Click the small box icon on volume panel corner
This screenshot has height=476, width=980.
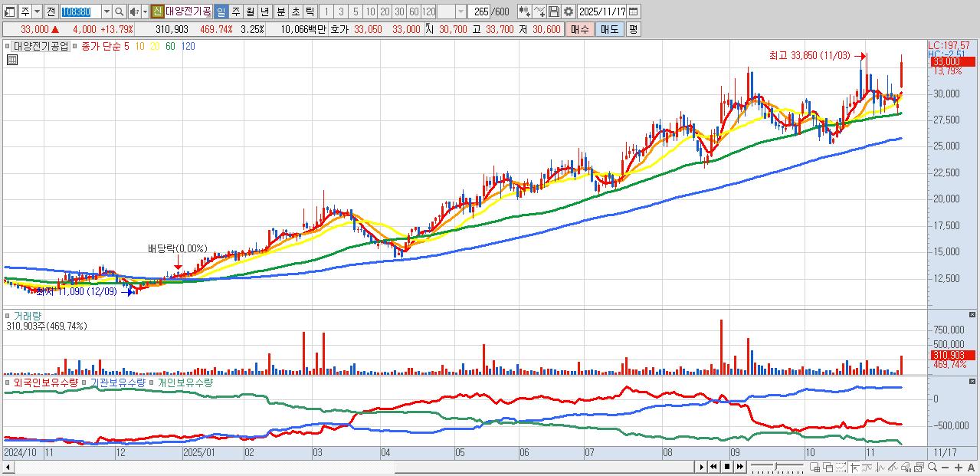(972, 314)
